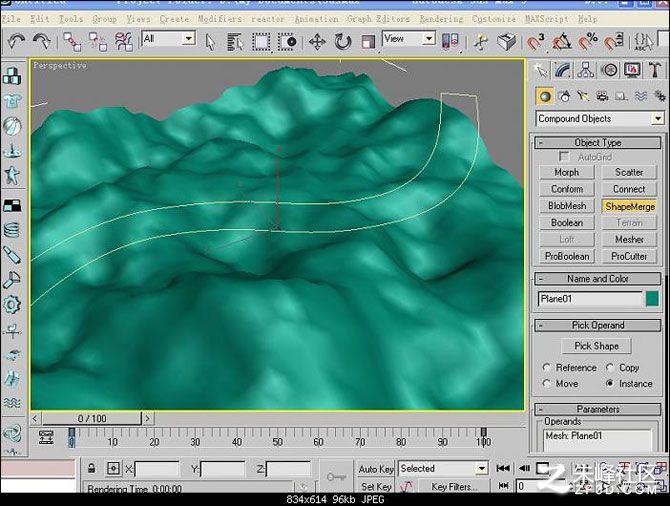670x506 pixels.
Task: Open the Create panel tab icon
Action: pos(541,70)
